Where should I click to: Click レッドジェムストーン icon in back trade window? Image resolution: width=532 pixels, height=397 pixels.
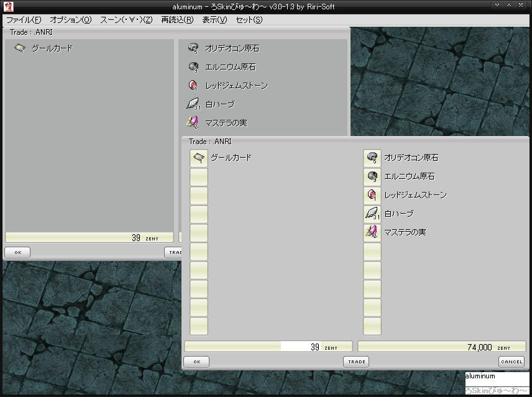point(193,86)
